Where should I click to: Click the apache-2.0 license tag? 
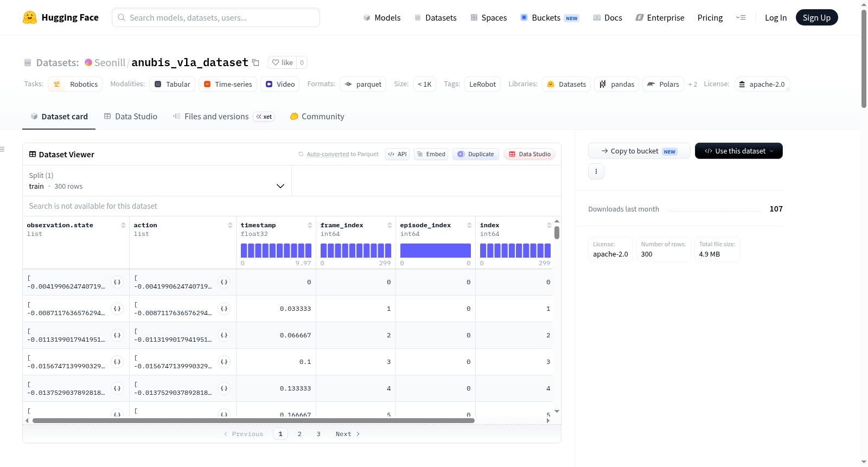click(x=762, y=84)
